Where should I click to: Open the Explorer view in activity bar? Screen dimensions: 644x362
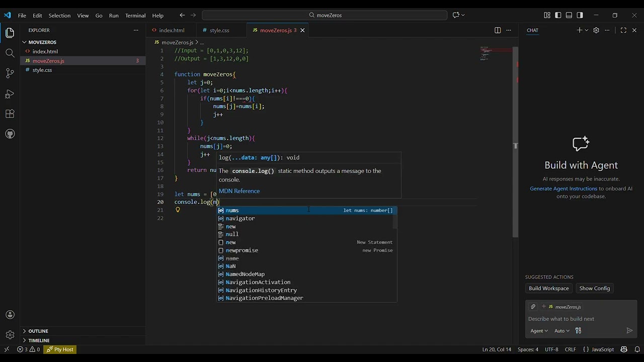(10, 33)
